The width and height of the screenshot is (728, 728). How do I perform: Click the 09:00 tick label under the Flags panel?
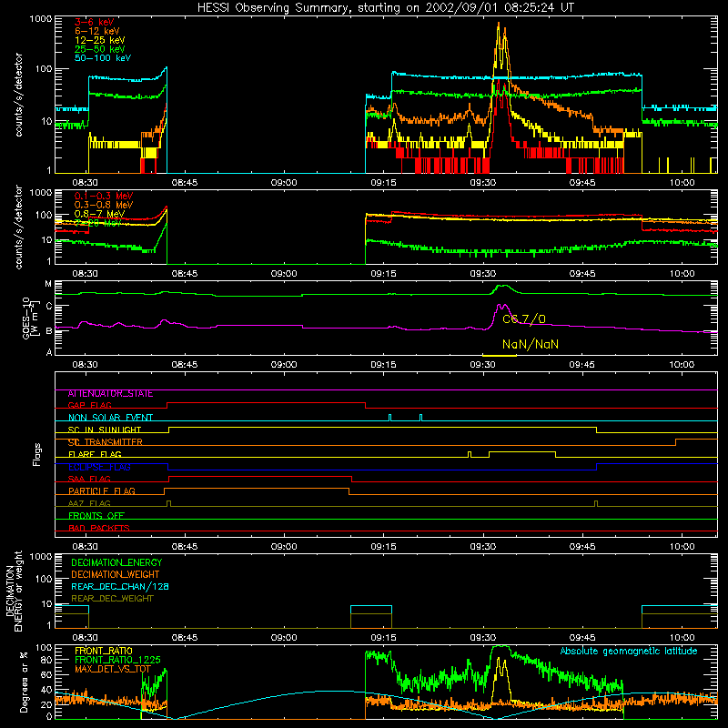pos(284,547)
